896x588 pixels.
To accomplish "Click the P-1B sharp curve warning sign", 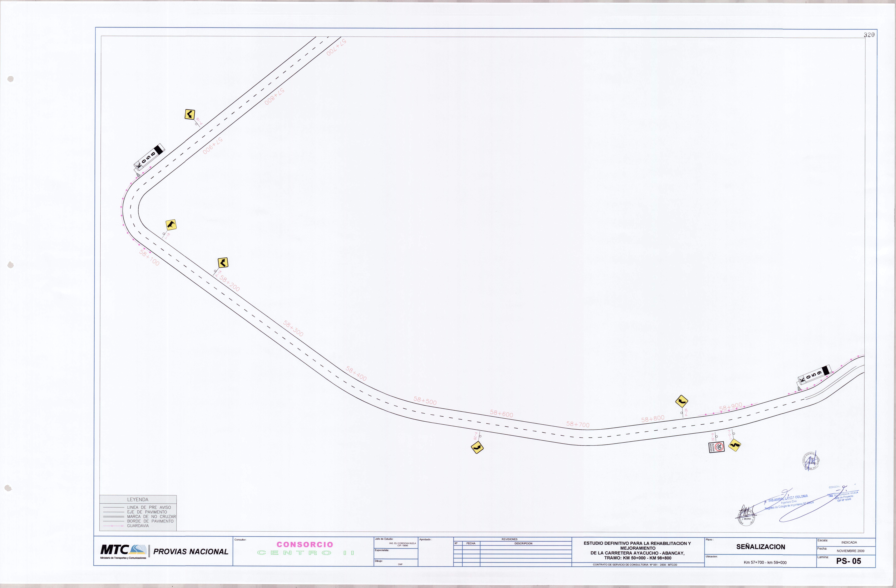I will point(190,114).
